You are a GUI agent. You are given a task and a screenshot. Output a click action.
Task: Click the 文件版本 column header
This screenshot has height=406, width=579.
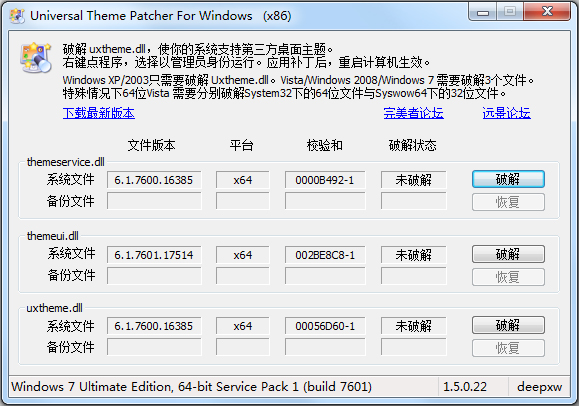151,145
